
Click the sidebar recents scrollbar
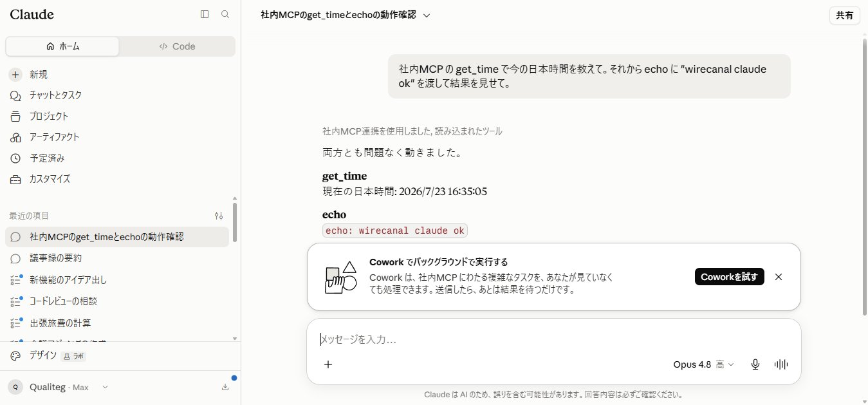click(x=235, y=222)
